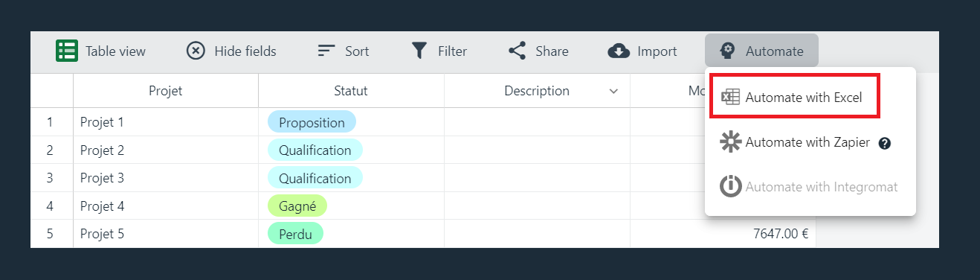Click the Automate head-gear icon
Screen dimensions: 980x280
pyautogui.click(x=728, y=51)
